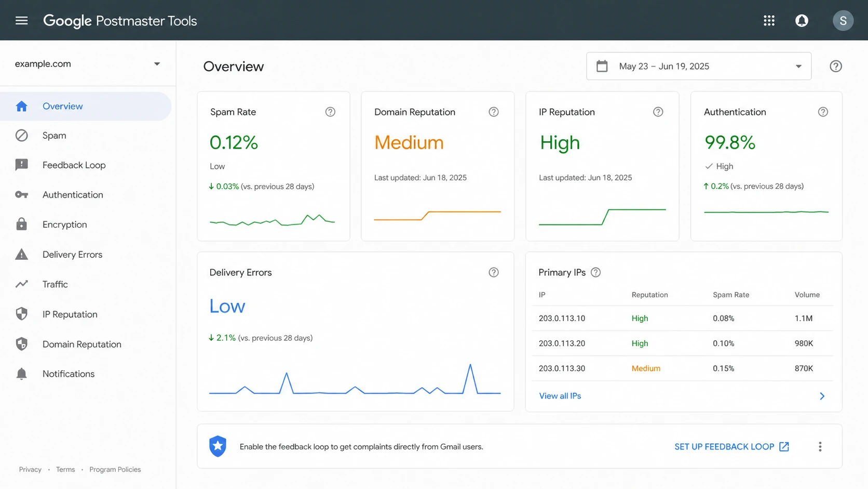Image resolution: width=868 pixels, height=489 pixels.
Task: Open help for Delivery Errors card
Action: pos(494,272)
